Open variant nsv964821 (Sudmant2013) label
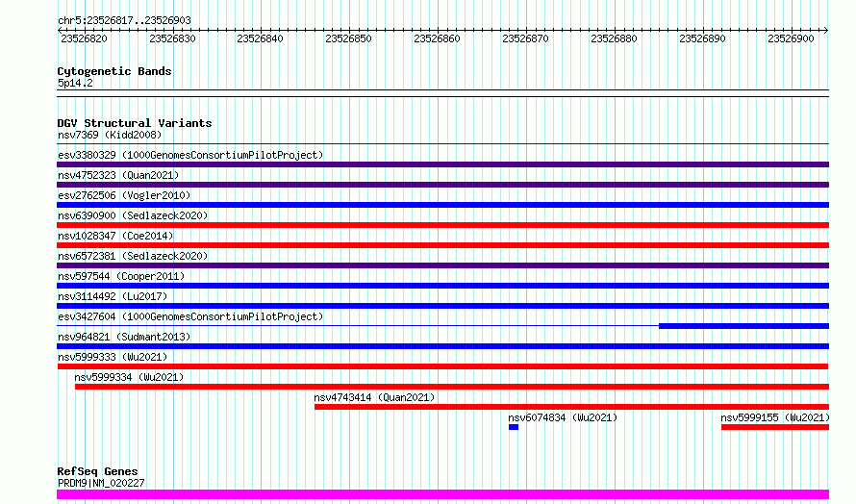Image resolution: width=856 pixels, height=504 pixels. 124,337
